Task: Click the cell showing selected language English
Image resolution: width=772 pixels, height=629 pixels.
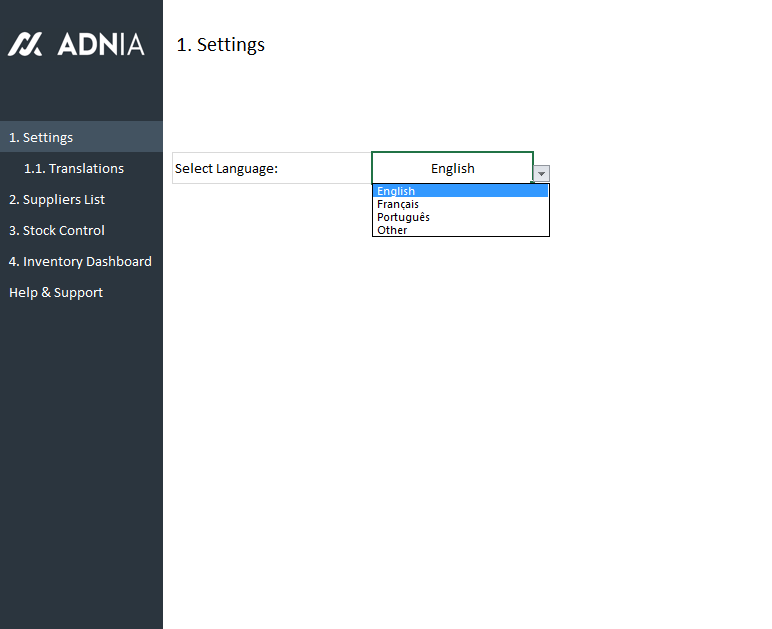Action: pos(452,168)
